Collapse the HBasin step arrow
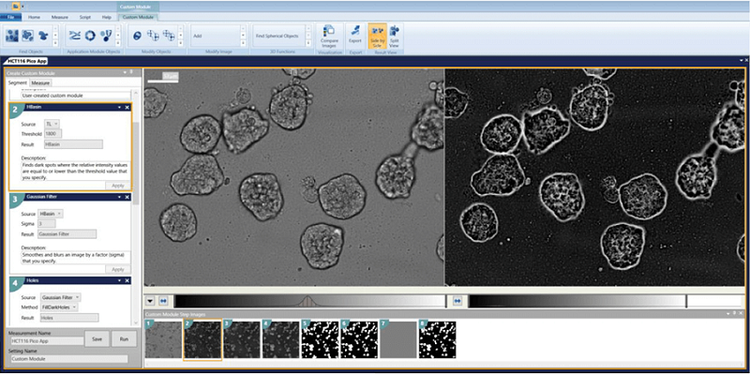 click(x=119, y=108)
